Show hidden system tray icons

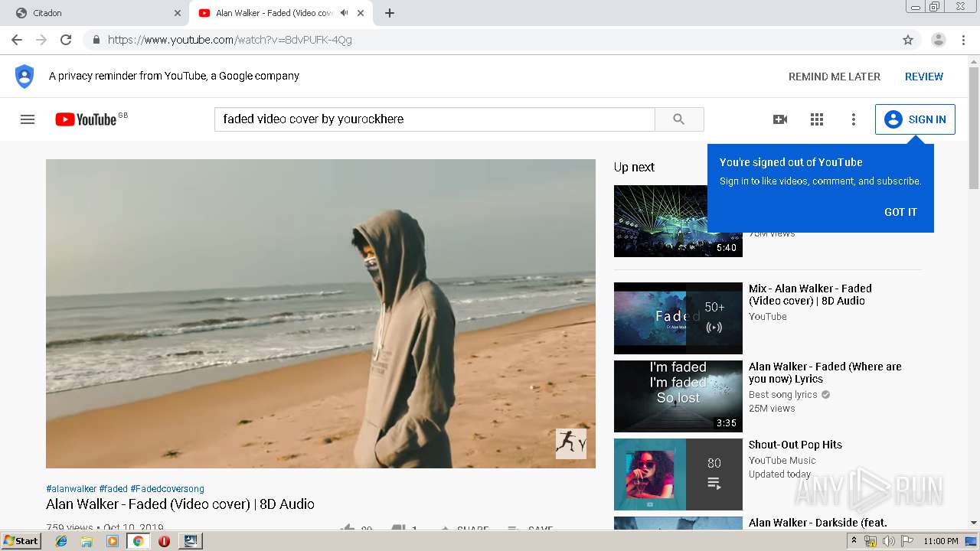tap(854, 541)
